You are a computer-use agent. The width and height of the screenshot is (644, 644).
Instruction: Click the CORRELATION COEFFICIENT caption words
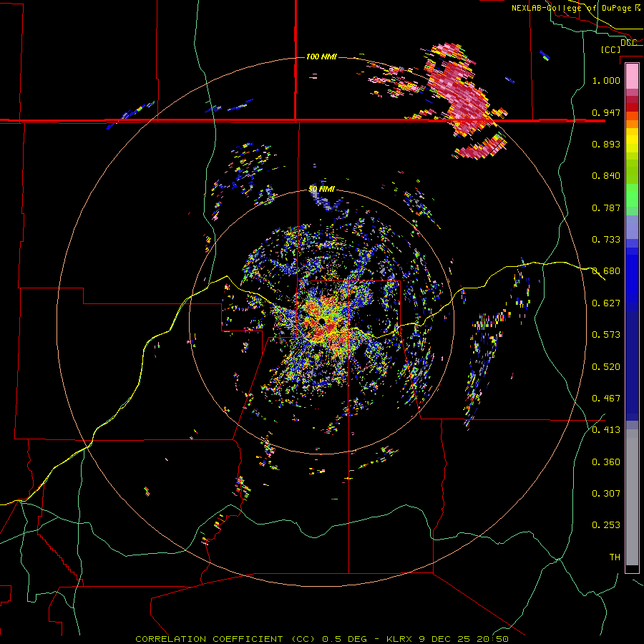(209, 639)
